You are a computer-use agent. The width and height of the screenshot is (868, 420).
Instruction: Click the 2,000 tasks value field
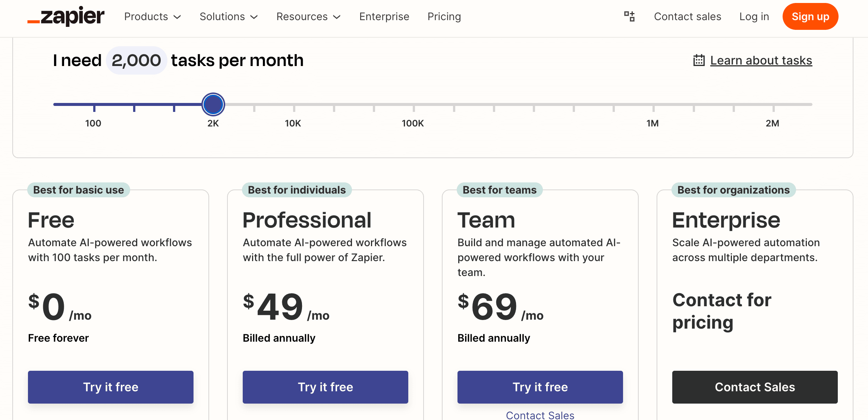click(136, 60)
